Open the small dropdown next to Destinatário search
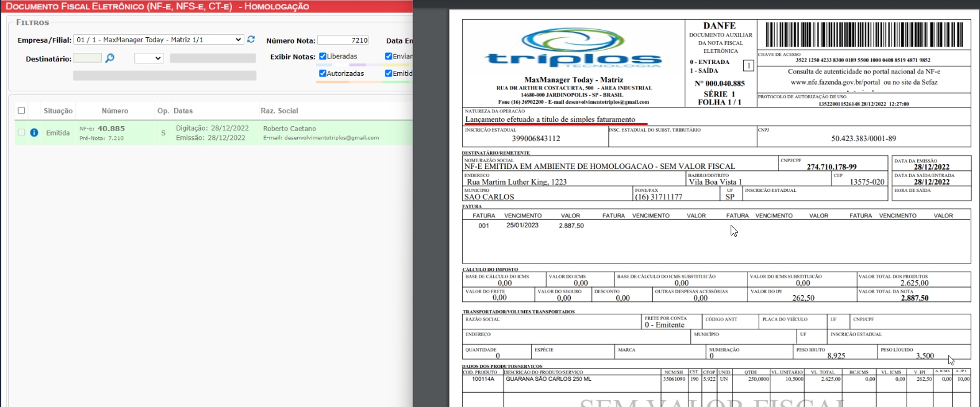 (x=149, y=58)
